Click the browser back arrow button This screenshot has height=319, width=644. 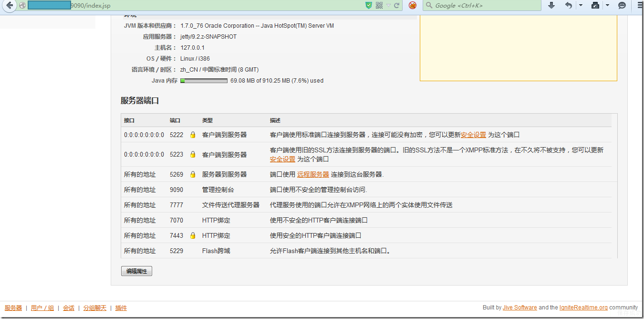tap(9, 5)
